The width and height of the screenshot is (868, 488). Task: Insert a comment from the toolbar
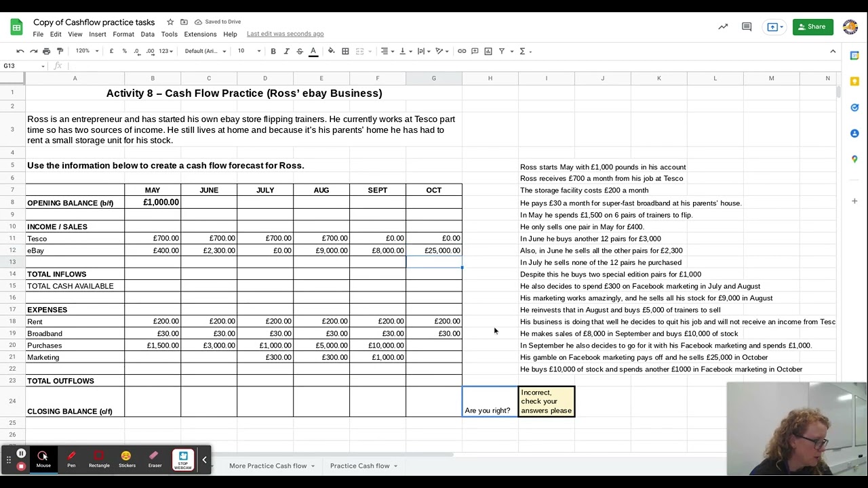pos(475,51)
